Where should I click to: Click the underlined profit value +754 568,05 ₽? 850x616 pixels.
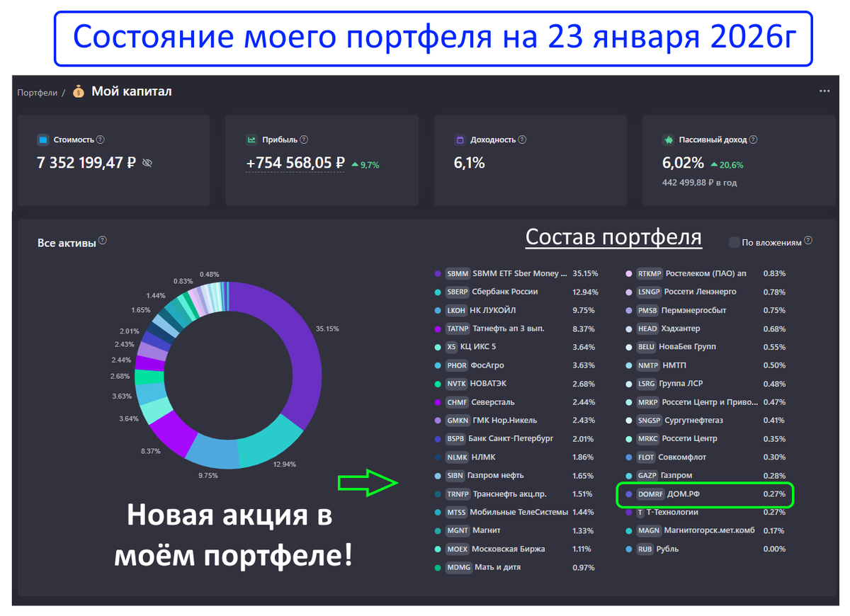click(295, 163)
